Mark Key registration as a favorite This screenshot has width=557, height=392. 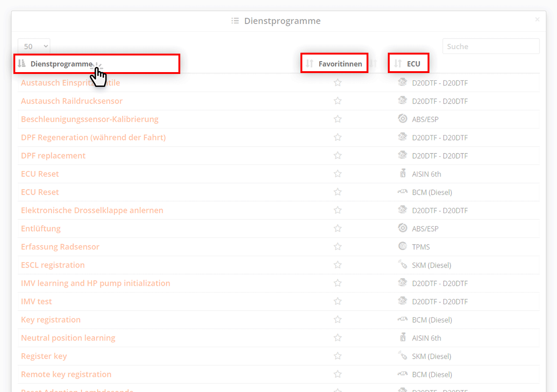(x=337, y=319)
